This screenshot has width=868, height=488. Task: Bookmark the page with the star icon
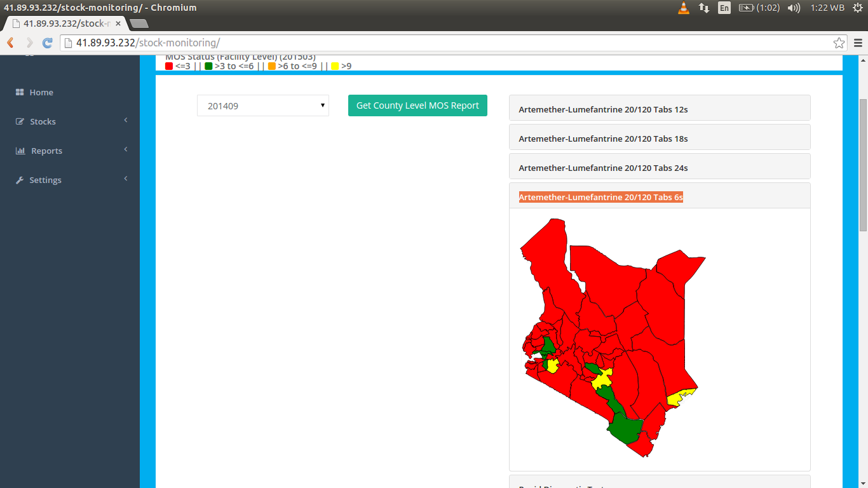click(x=839, y=43)
